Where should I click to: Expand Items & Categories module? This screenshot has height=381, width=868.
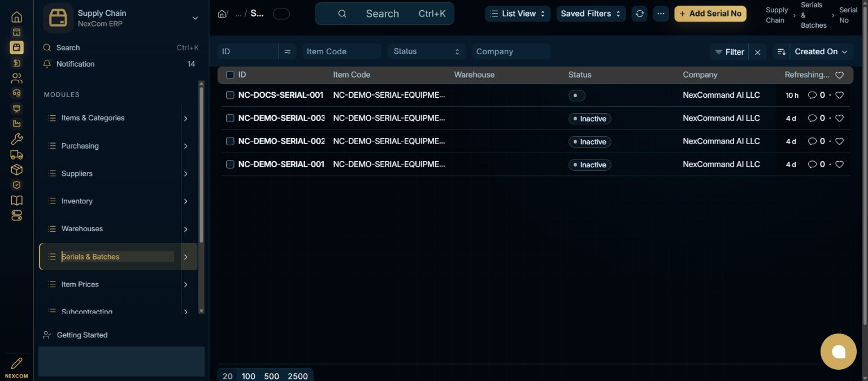[185, 118]
